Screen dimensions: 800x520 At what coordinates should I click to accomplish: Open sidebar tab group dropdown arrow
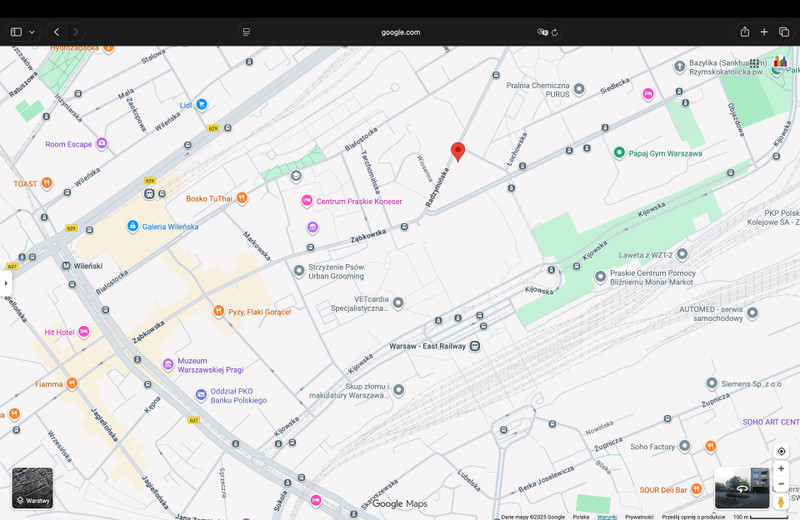click(32, 32)
